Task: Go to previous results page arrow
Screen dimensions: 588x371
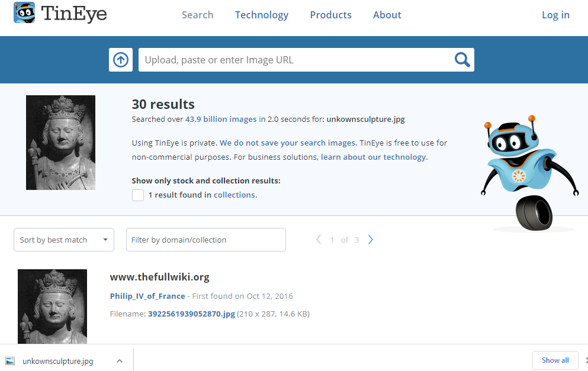Action: click(x=319, y=240)
